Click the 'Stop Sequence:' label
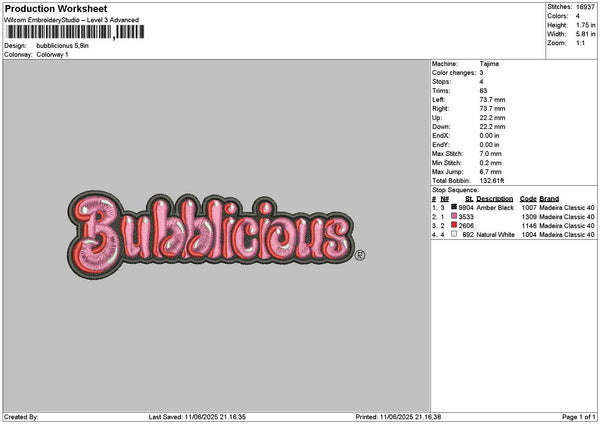The height and width of the screenshot is (424, 600). pos(455,190)
